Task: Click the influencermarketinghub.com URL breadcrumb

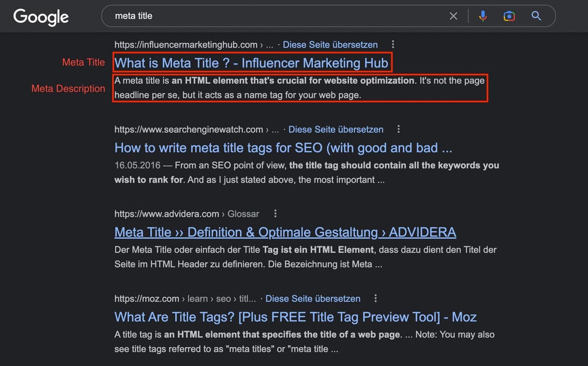Action: click(x=186, y=45)
